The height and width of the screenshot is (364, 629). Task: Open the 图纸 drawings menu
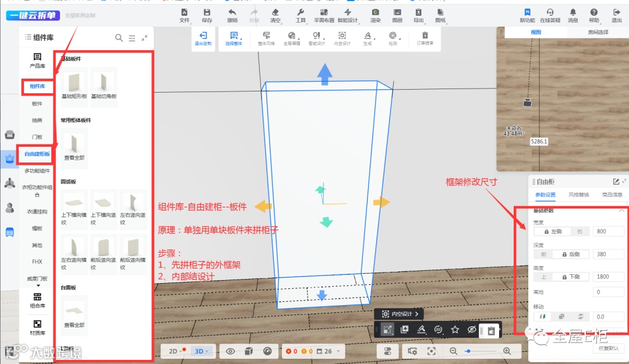pyautogui.click(x=440, y=15)
